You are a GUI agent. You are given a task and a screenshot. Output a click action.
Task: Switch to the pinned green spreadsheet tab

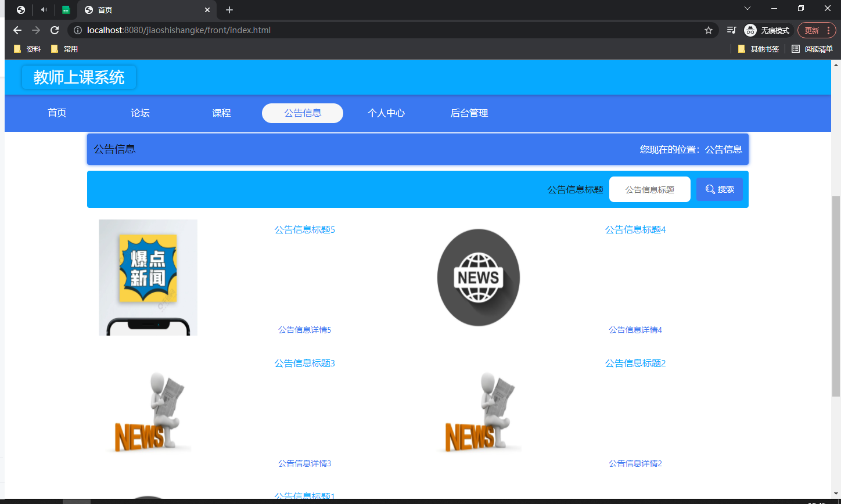pyautogui.click(x=66, y=10)
